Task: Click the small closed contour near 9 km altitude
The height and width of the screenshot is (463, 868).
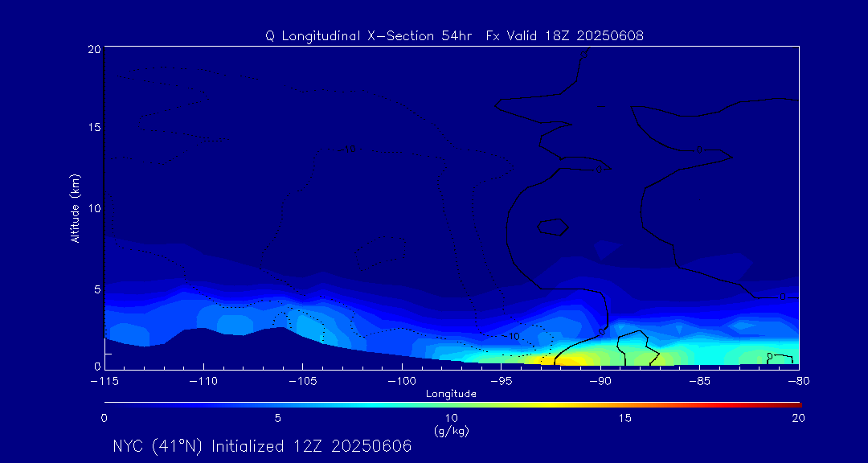Action: (553, 227)
